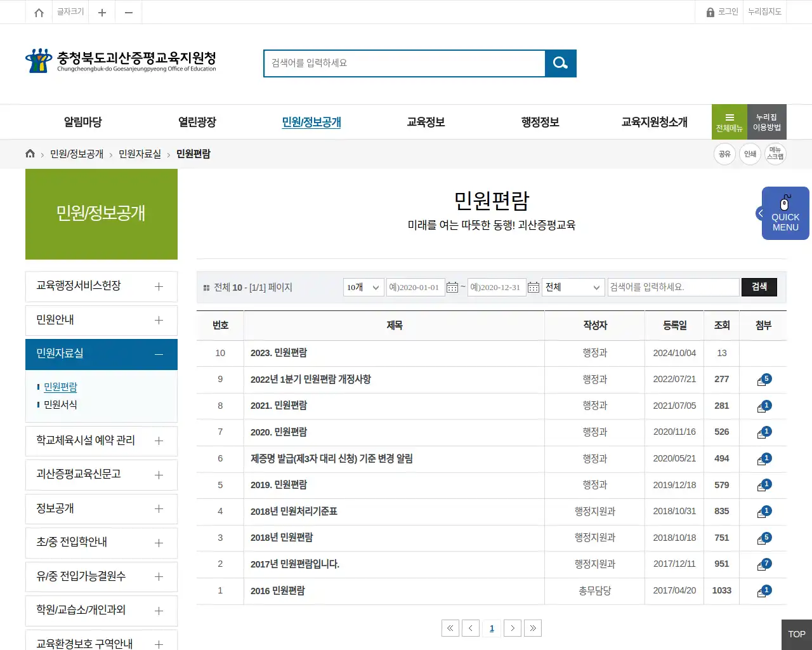Open the start date calendar icon

tap(452, 288)
